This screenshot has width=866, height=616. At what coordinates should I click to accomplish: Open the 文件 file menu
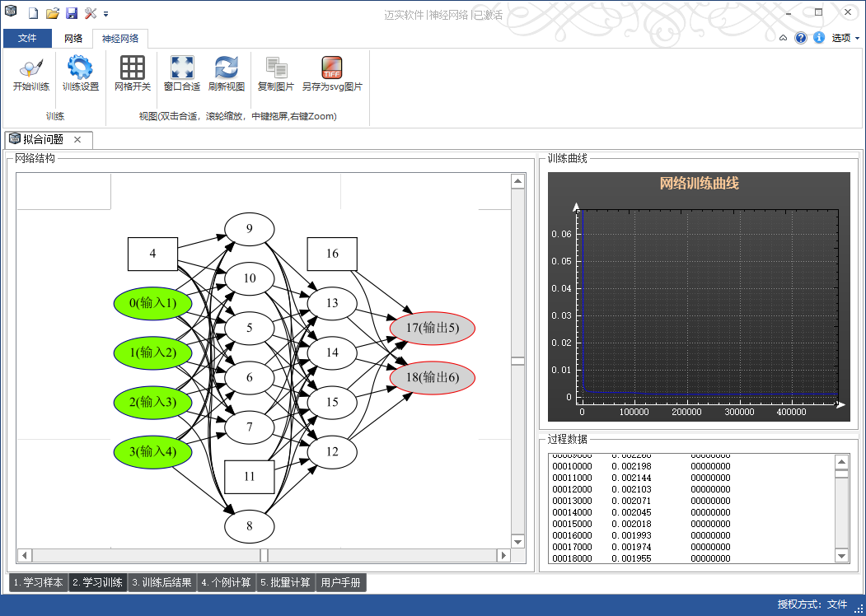click(x=27, y=39)
